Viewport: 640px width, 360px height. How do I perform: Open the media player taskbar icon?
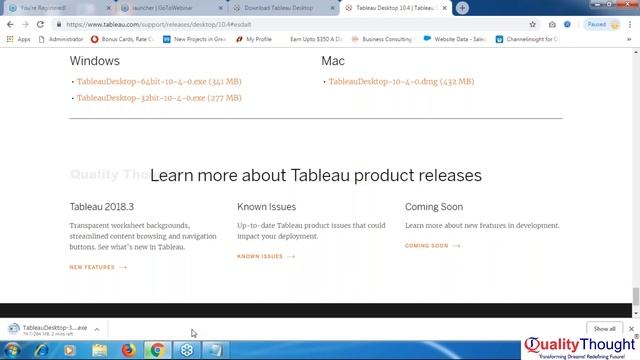pyautogui.click(x=69, y=350)
